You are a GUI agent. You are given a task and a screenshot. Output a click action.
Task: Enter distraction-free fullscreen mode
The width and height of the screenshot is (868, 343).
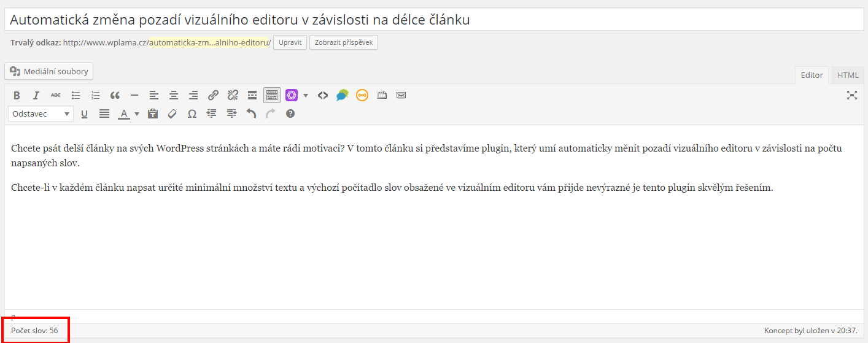pos(852,95)
